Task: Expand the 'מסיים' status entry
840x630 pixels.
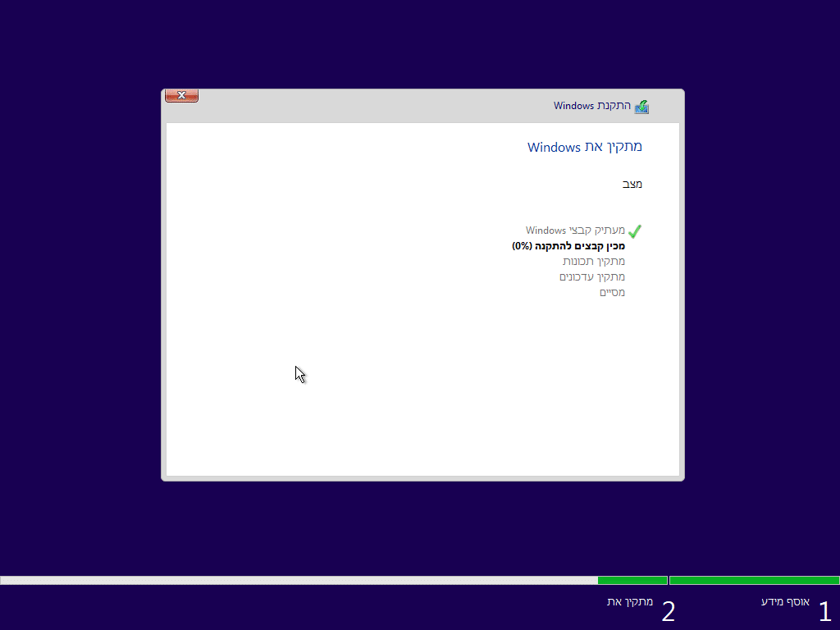Action: [x=613, y=292]
